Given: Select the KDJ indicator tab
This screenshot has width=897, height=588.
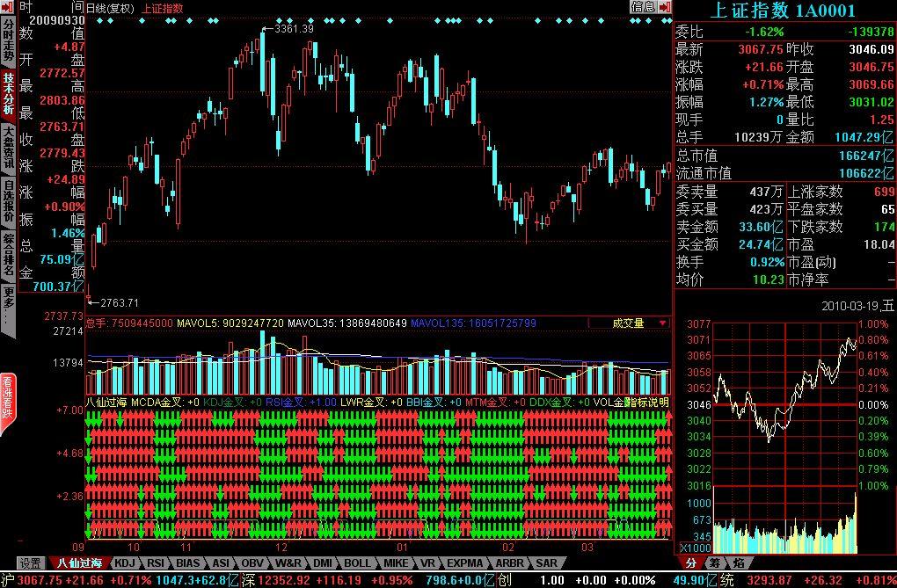Looking at the screenshot, I should point(125,563).
